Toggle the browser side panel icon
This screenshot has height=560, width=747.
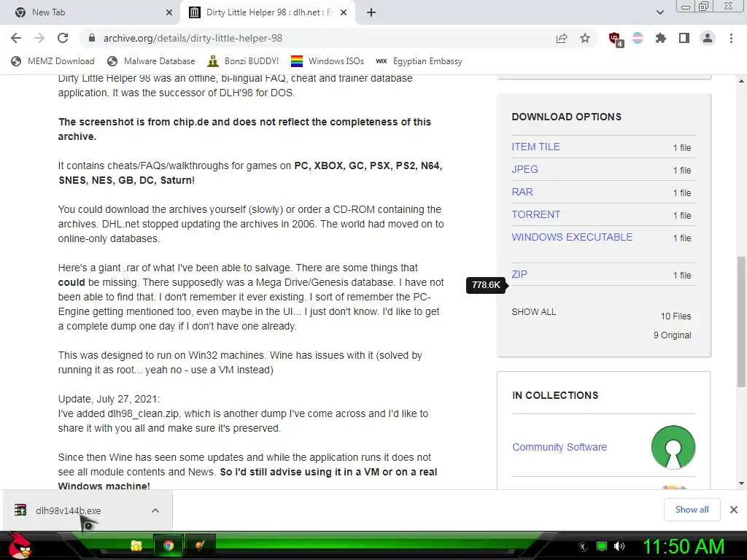(x=684, y=38)
